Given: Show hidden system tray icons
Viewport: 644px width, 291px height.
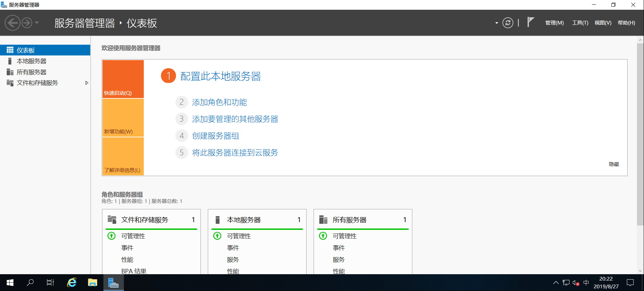Looking at the screenshot, I should coord(556,283).
